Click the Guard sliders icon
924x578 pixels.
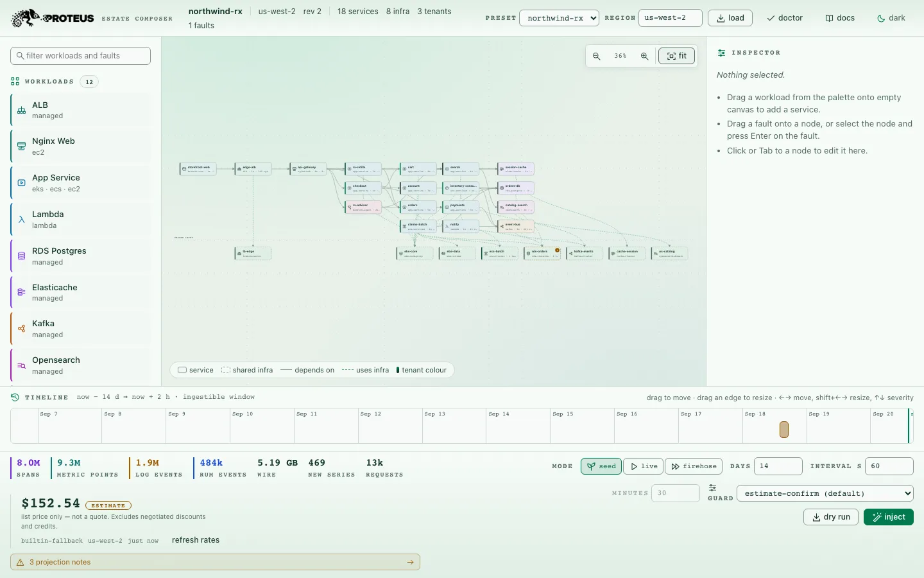pyautogui.click(x=712, y=488)
